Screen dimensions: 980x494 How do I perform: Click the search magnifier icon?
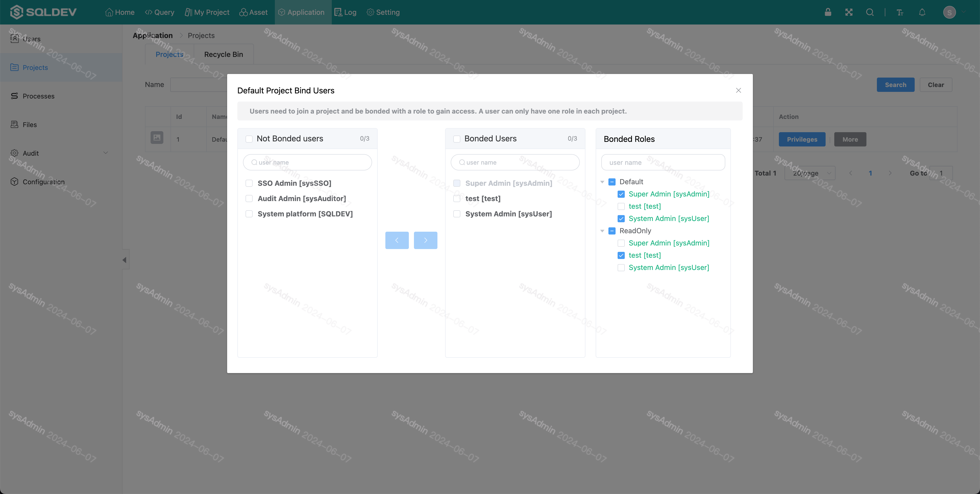coord(870,12)
